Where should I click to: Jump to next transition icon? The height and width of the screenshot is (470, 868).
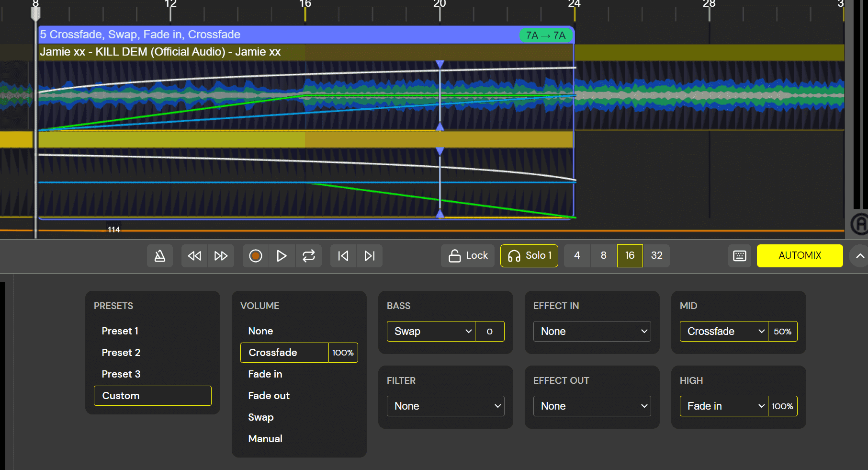tap(370, 256)
